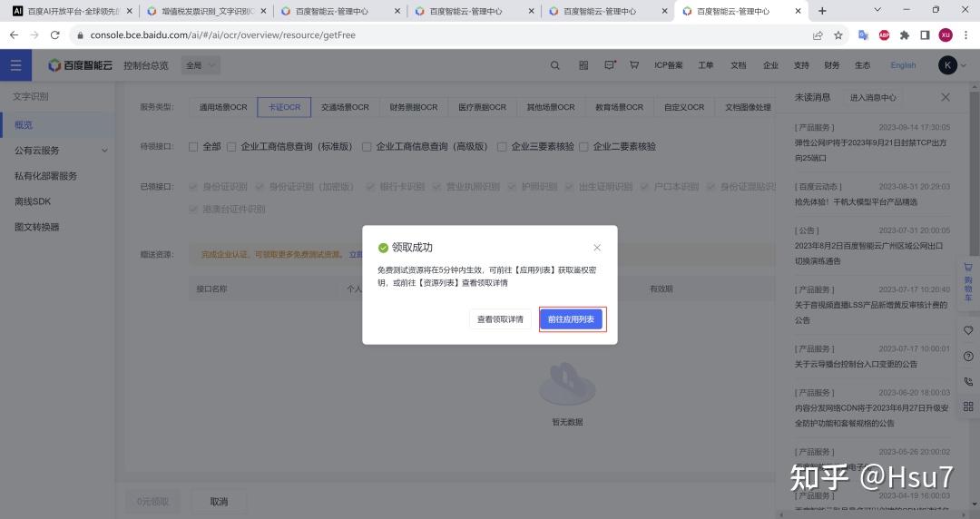Select the 医疗票据OCR tab

click(x=483, y=107)
